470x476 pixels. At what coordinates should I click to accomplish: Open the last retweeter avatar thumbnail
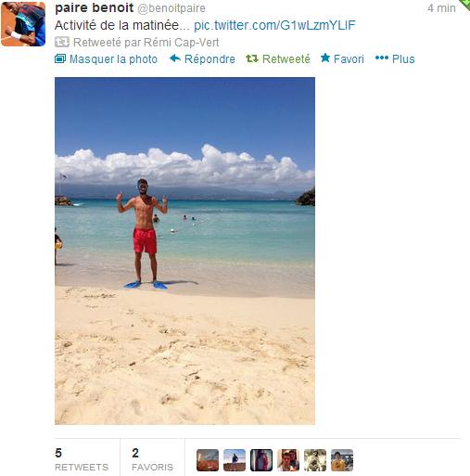click(x=342, y=460)
